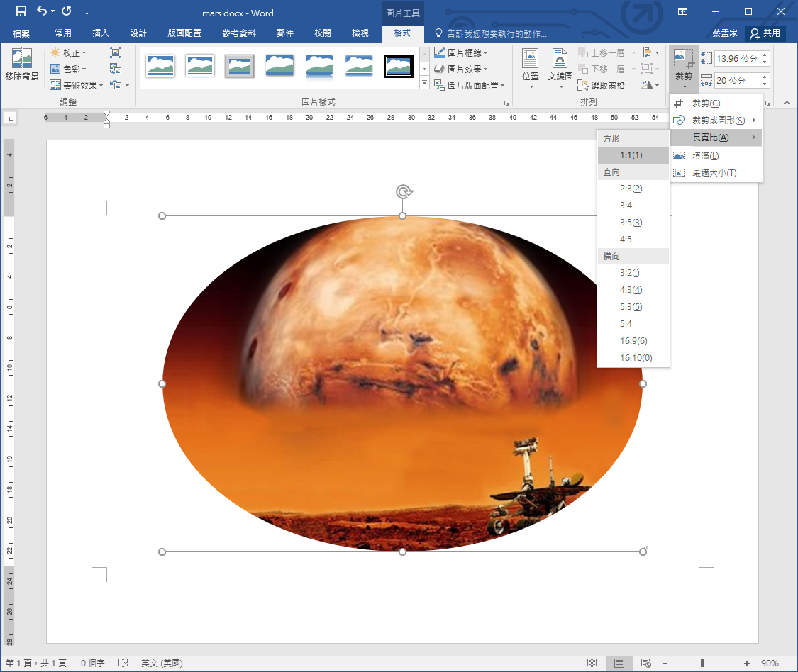Click the 移除背景 (Remove Background) icon
Screen dimensions: 798x672
21,65
